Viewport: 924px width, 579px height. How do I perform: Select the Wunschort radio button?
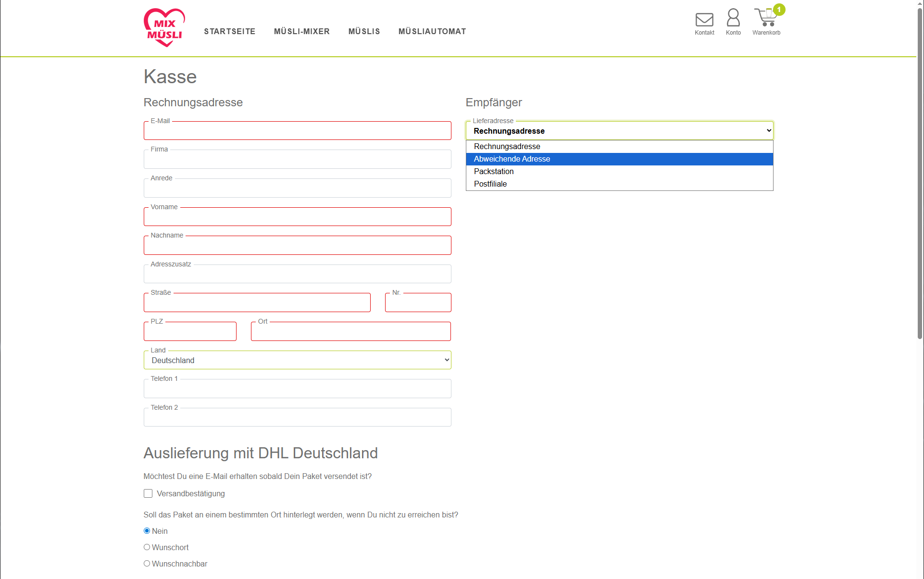(147, 547)
